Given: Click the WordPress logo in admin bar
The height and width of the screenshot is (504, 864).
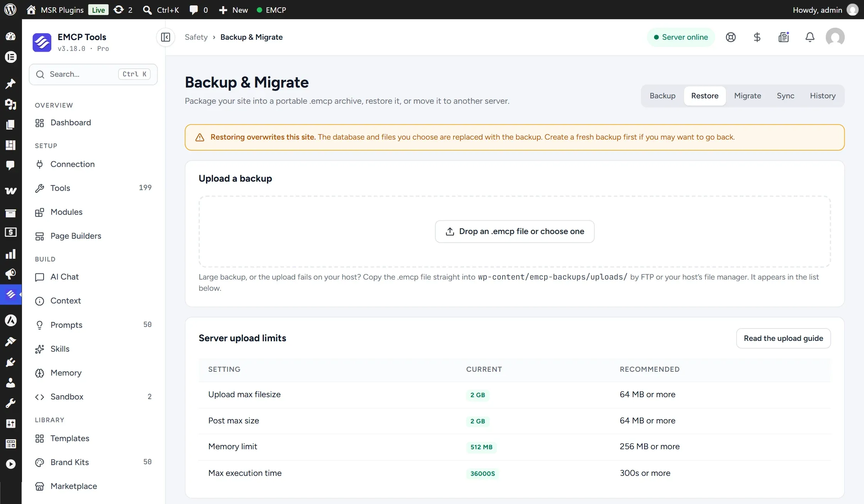Looking at the screenshot, I should click(10, 10).
